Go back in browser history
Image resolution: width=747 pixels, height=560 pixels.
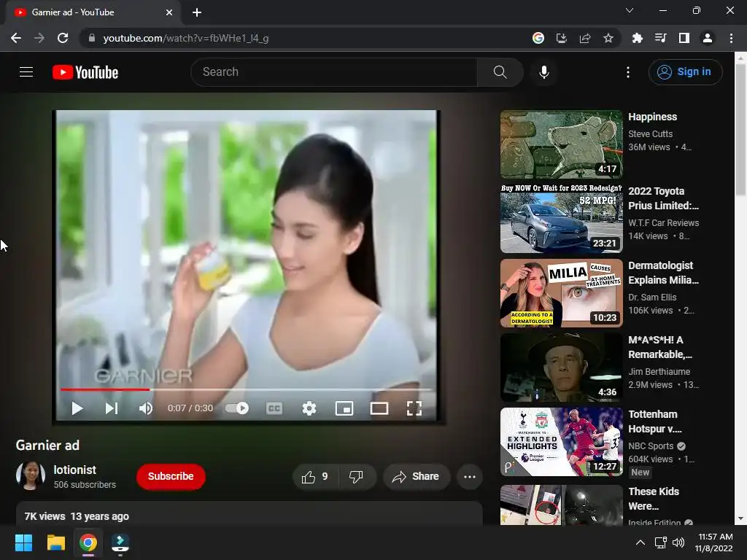click(x=16, y=38)
